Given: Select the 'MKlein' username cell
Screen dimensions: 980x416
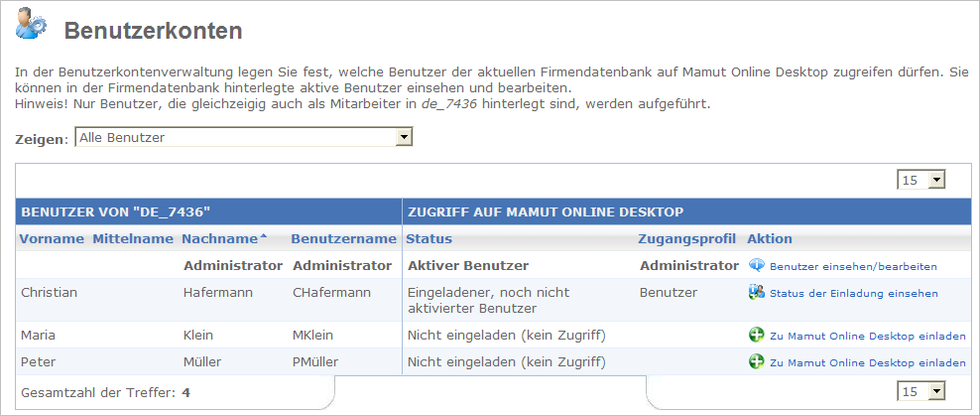Looking at the screenshot, I should pos(312,336).
